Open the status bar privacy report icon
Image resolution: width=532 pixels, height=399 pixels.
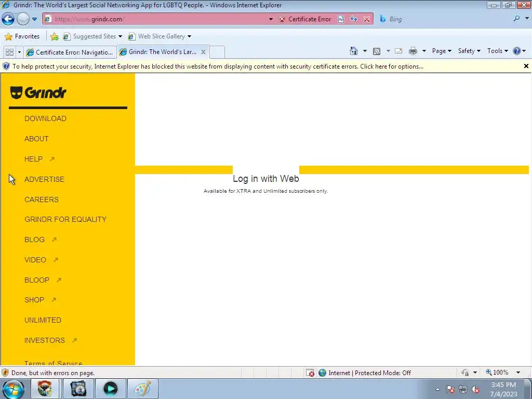pyautogui.click(x=465, y=373)
